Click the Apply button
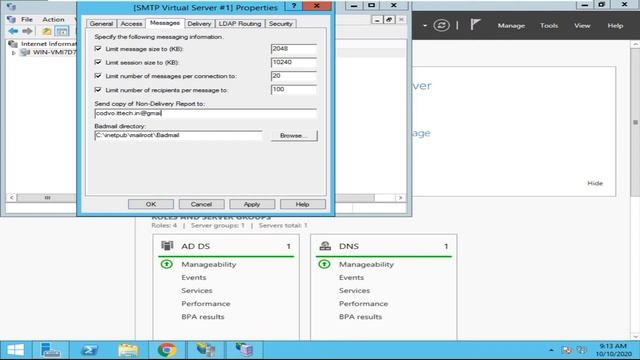 click(252, 204)
